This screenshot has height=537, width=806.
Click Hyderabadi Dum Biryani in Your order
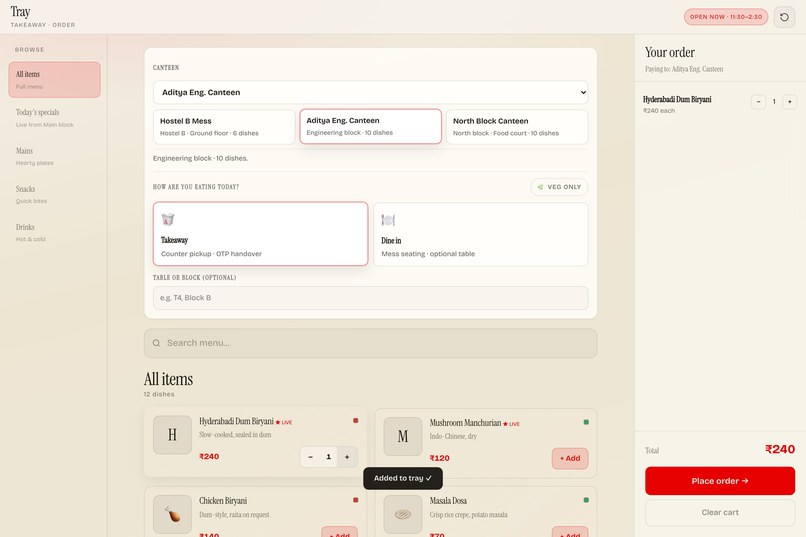tap(677, 99)
